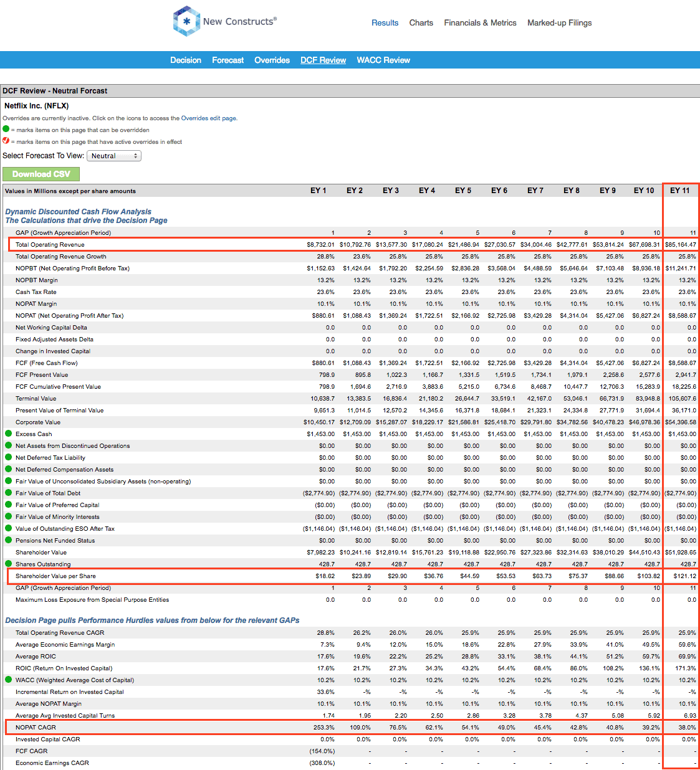Viewport: 700px width, 770px height.
Task: Navigate to Marked-up Filings
Action: (x=560, y=23)
